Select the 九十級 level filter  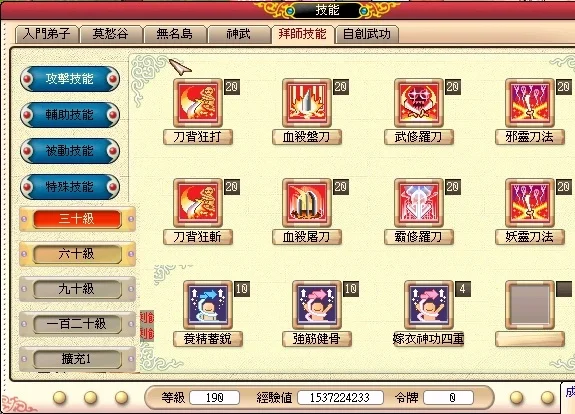pos(77,289)
